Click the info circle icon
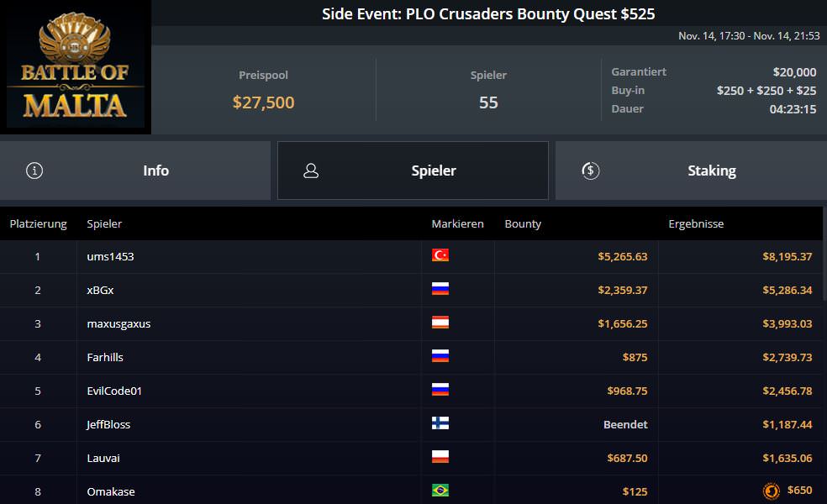The image size is (827, 504). click(34, 171)
